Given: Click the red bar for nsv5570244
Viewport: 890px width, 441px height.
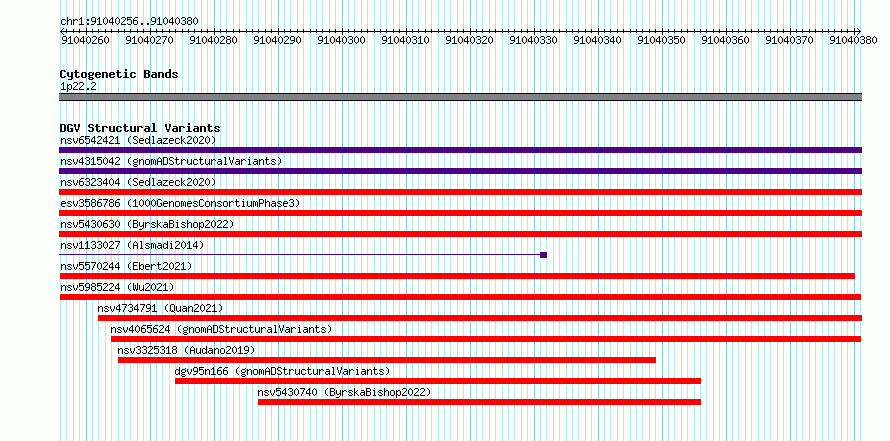Looking at the screenshot, I should tap(457, 276).
